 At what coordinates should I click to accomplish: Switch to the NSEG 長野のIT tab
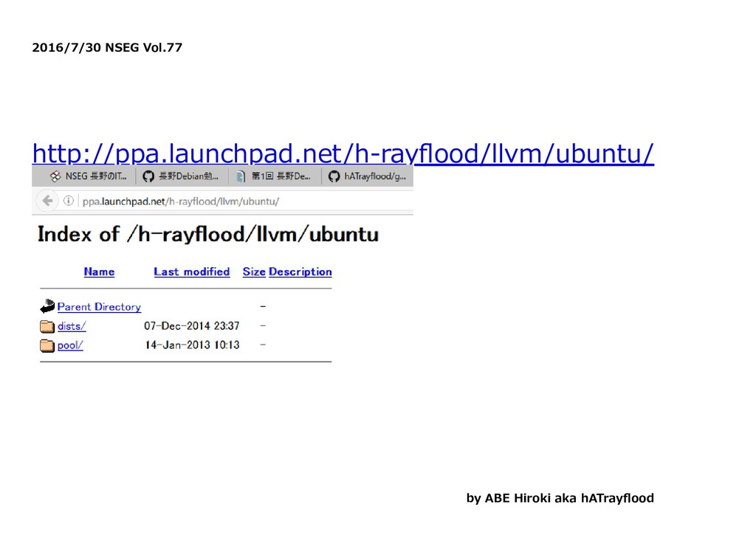coord(89,176)
